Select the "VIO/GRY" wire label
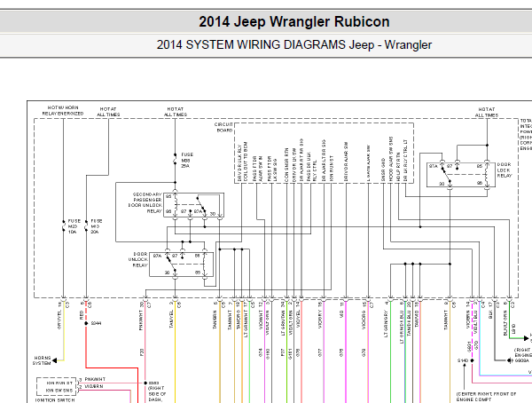The image size is (532, 403). coord(319,320)
